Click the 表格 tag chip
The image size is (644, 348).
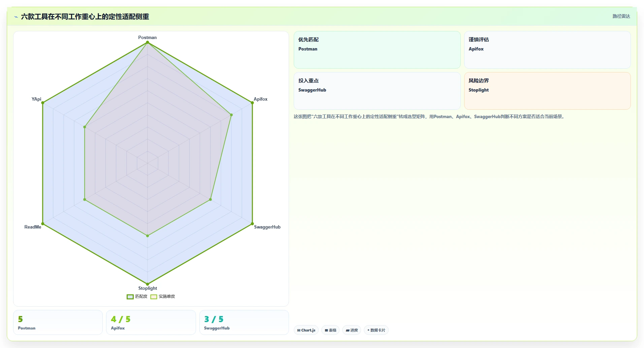pos(330,330)
